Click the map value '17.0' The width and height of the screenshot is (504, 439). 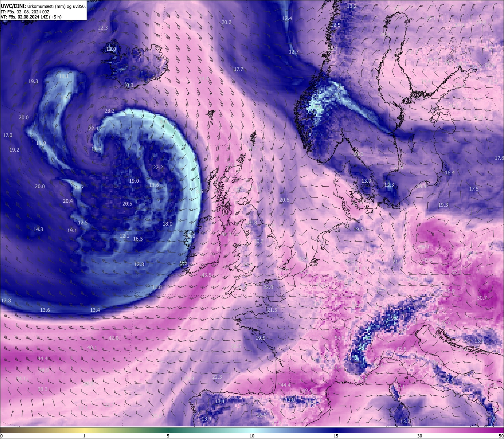point(7,135)
